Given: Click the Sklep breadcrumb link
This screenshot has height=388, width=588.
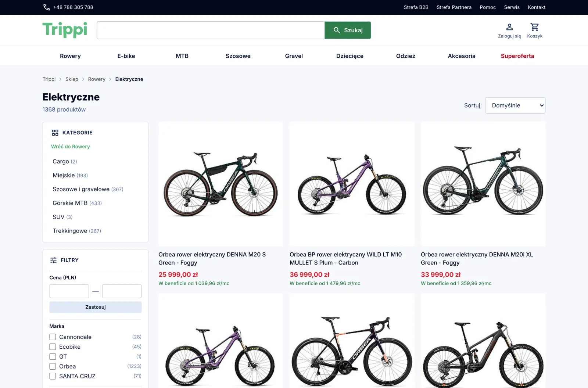Looking at the screenshot, I should coord(72,79).
